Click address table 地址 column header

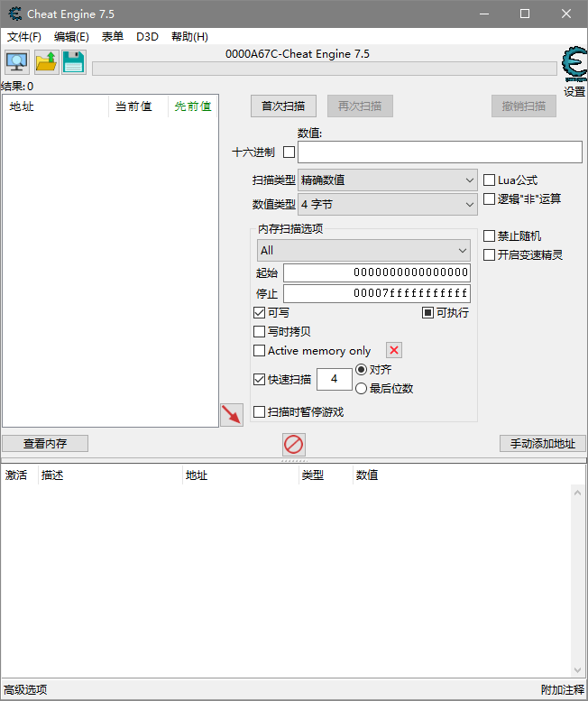(x=241, y=475)
